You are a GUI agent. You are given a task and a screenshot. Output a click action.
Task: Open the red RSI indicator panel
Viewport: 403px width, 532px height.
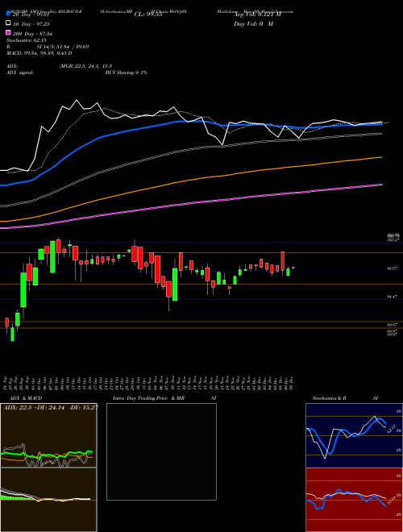[x=354, y=500]
